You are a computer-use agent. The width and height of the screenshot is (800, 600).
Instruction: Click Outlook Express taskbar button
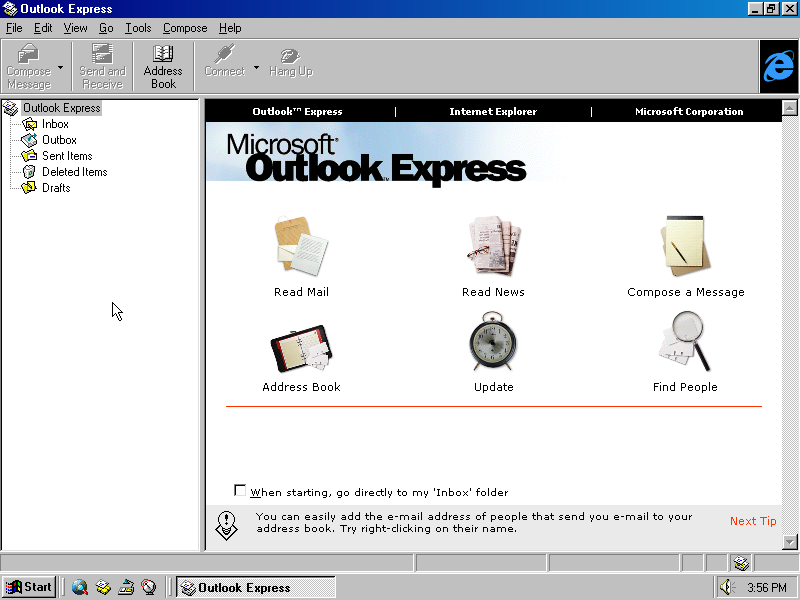pos(256,587)
